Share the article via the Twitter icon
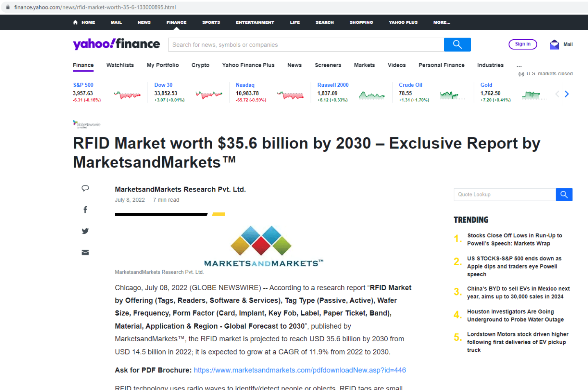This screenshot has height=390, width=588. point(85,231)
